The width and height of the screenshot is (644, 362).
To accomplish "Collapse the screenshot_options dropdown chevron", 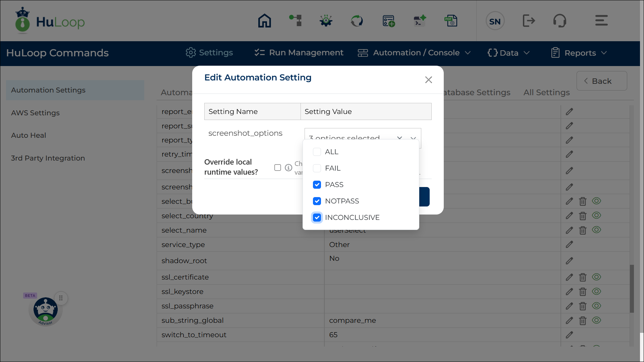I will [413, 138].
